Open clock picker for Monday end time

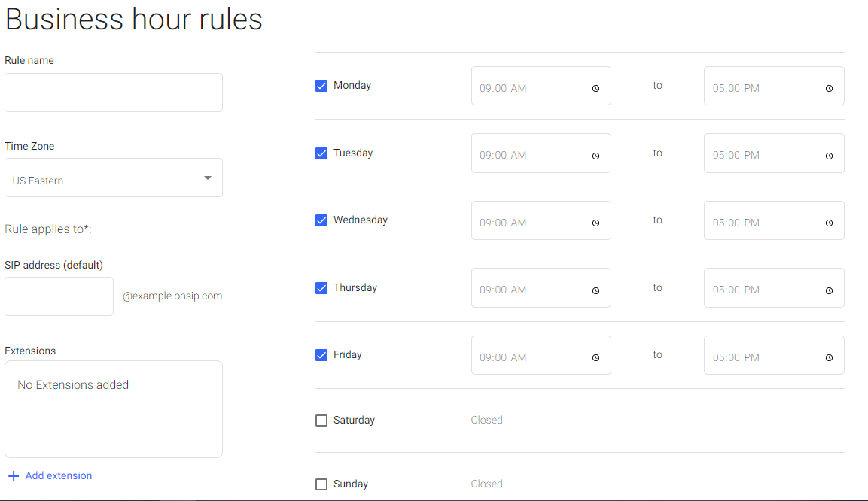click(829, 89)
